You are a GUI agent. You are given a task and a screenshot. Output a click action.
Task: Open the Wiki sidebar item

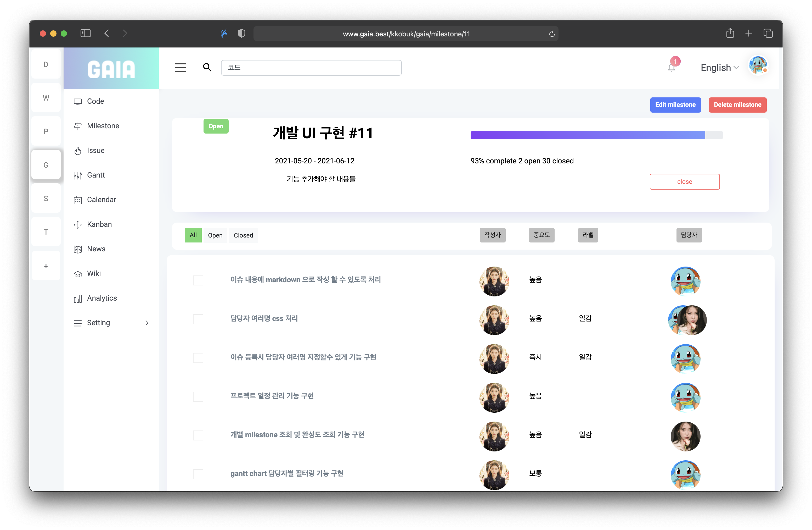coord(93,274)
